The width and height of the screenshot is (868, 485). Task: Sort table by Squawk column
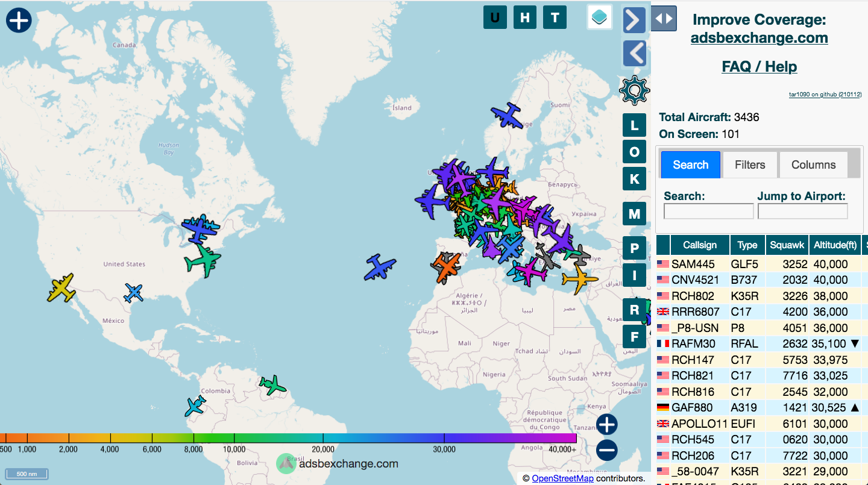pyautogui.click(x=787, y=245)
